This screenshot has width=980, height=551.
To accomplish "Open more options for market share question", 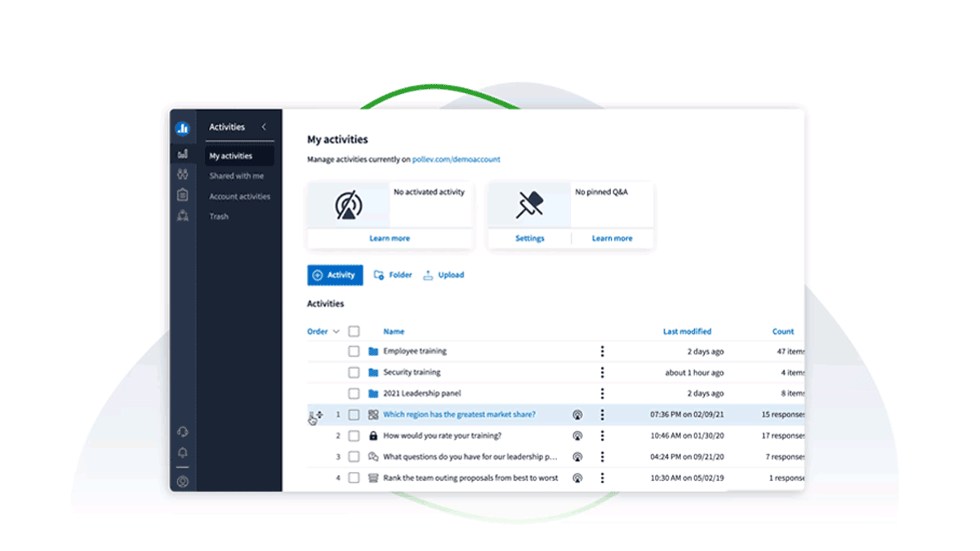I will pos(602,415).
